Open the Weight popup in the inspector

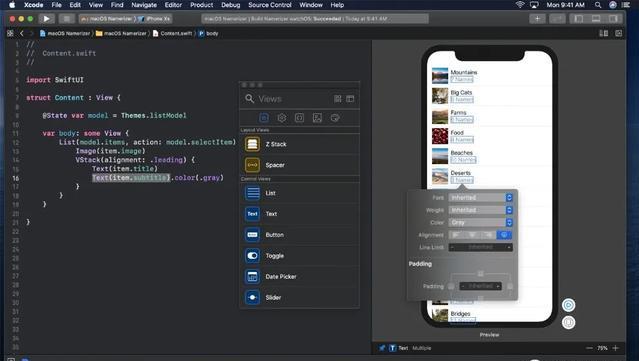click(480, 210)
